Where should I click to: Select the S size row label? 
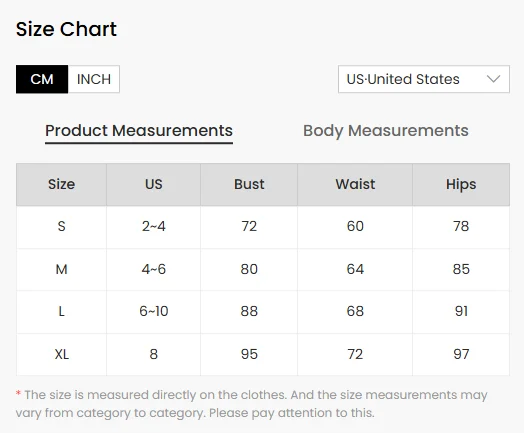[61, 227]
